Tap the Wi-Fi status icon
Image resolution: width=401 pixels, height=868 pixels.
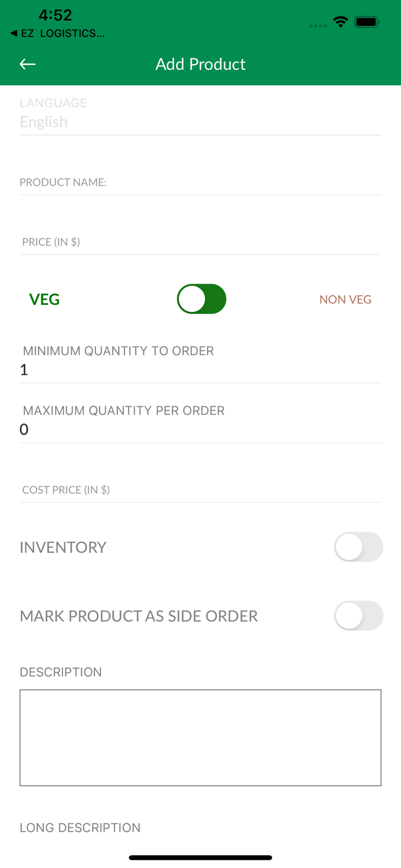click(341, 21)
